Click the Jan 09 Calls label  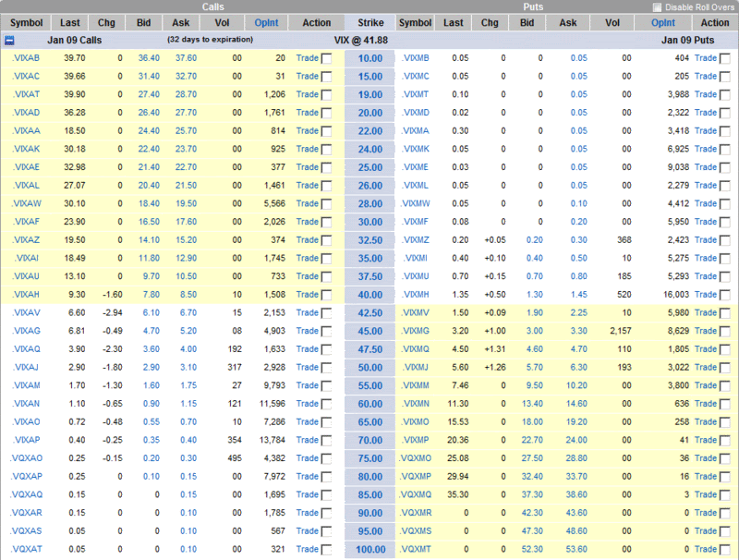tap(75, 40)
